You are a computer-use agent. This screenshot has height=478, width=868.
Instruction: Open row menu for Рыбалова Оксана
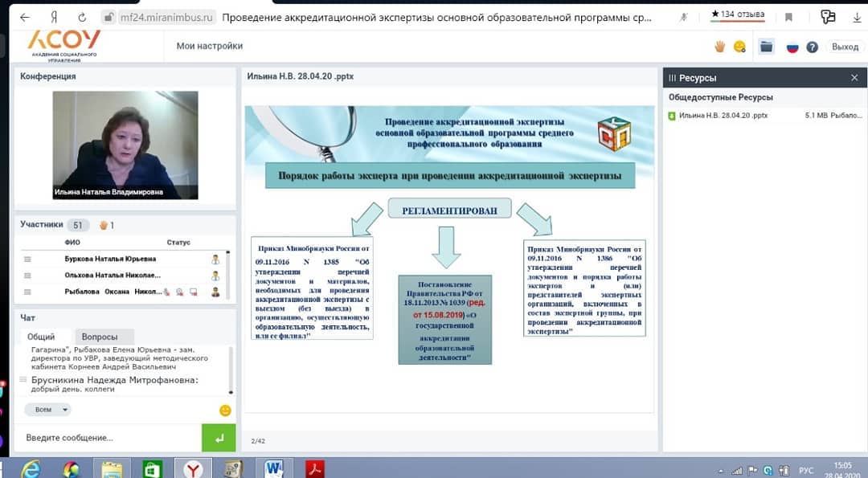(27, 292)
